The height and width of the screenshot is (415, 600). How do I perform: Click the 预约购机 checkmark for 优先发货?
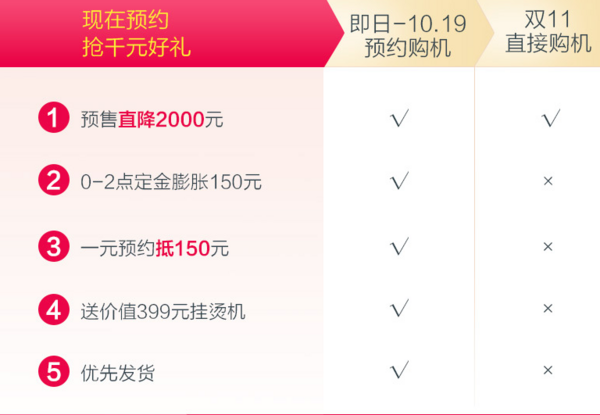click(399, 370)
